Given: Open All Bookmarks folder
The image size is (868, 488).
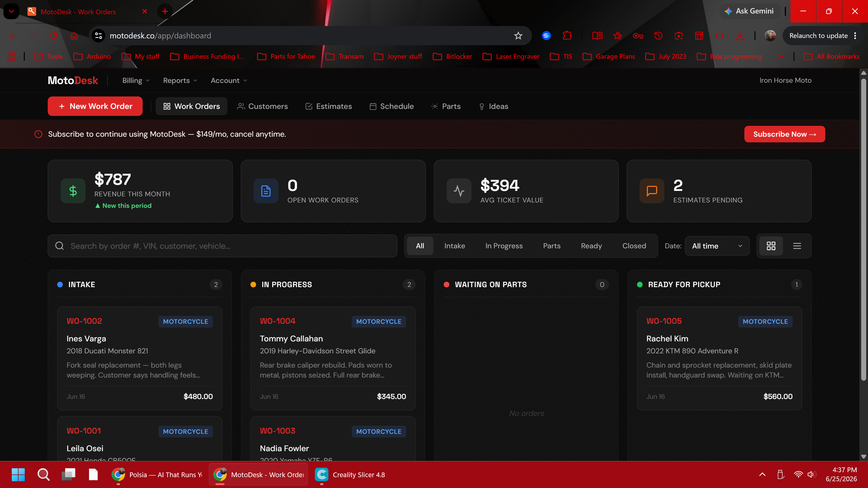Looking at the screenshot, I should 832,56.
